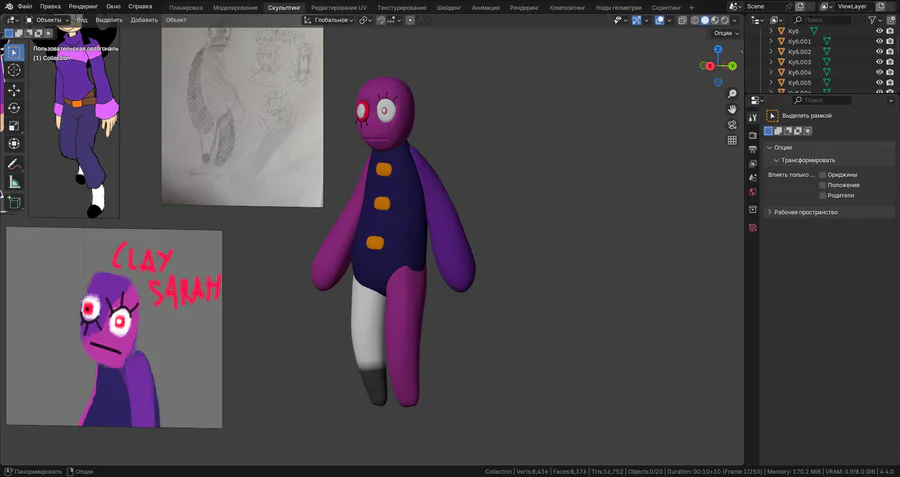Toggle X-ray mode in viewport header
Image resolution: width=900 pixels, height=477 pixels.
click(x=682, y=20)
